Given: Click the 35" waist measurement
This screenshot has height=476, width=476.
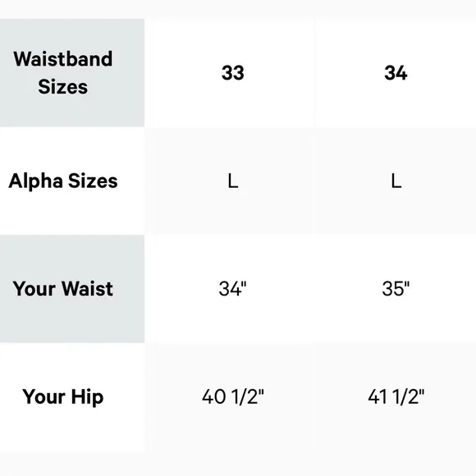Looking at the screenshot, I should click(x=396, y=288).
